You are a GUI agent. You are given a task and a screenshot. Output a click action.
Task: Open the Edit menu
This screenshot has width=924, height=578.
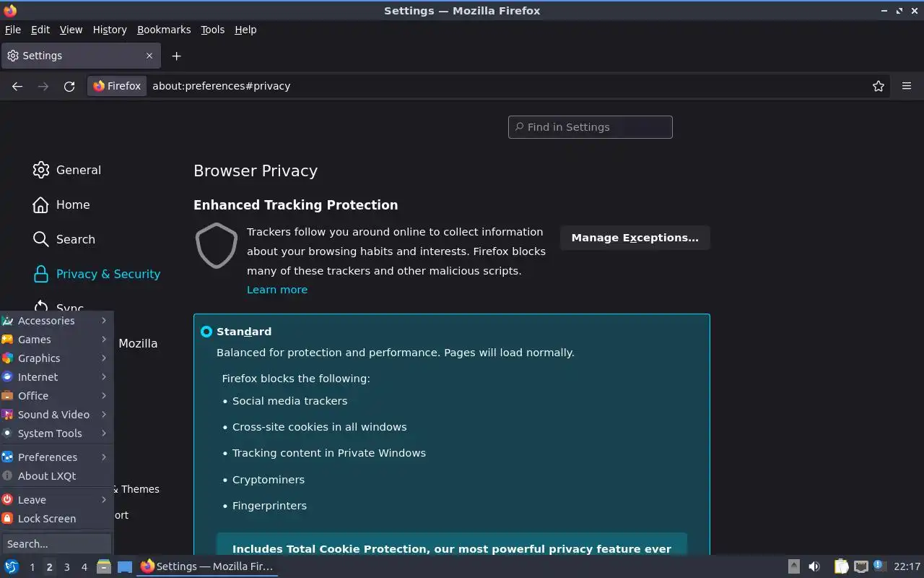tap(40, 30)
